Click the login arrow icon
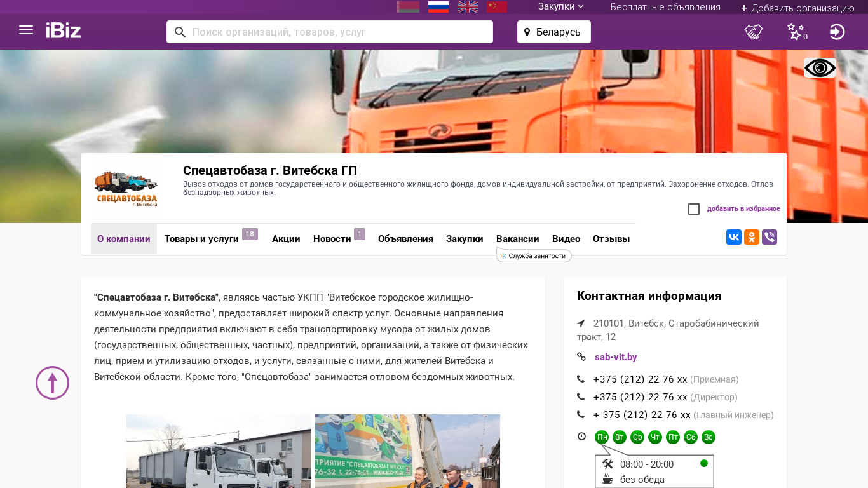 (x=837, y=32)
